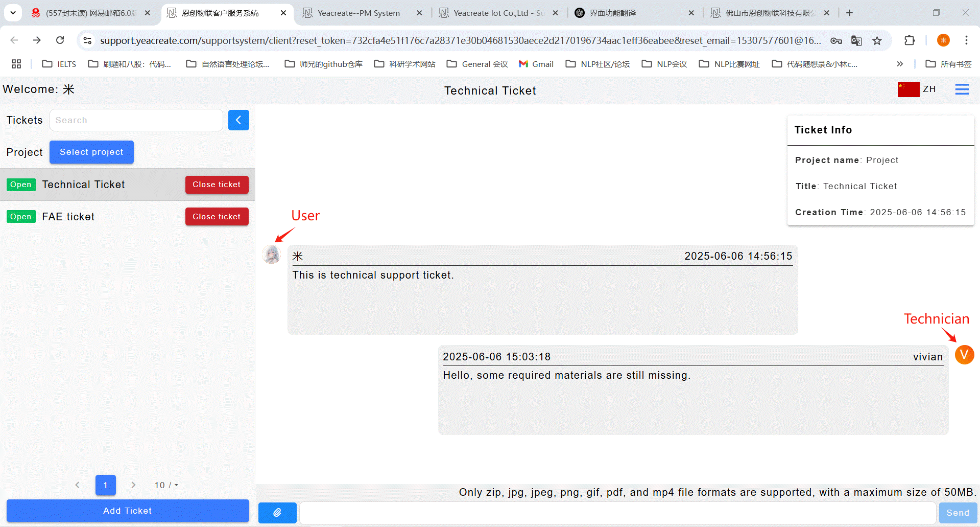
Task: Bookmark this page with the star icon
Action: pyautogui.click(x=877, y=40)
